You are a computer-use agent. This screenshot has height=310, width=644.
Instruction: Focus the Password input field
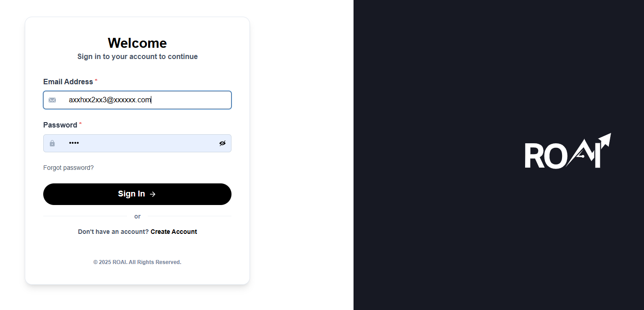pos(140,143)
